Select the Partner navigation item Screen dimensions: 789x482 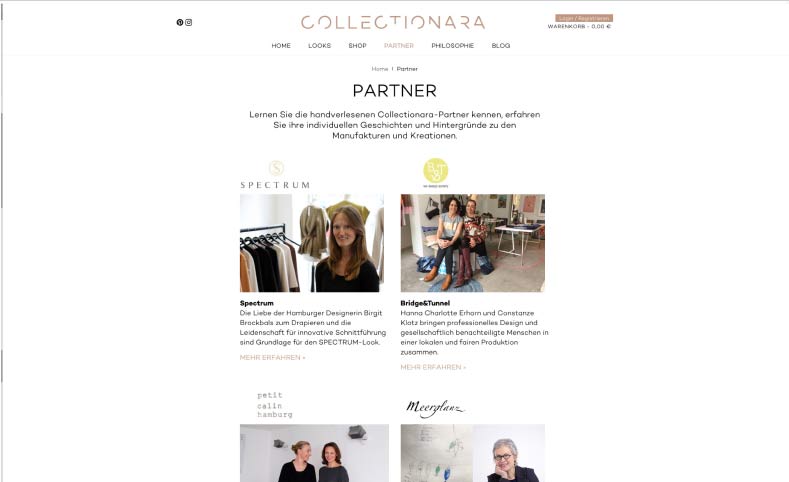(399, 46)
